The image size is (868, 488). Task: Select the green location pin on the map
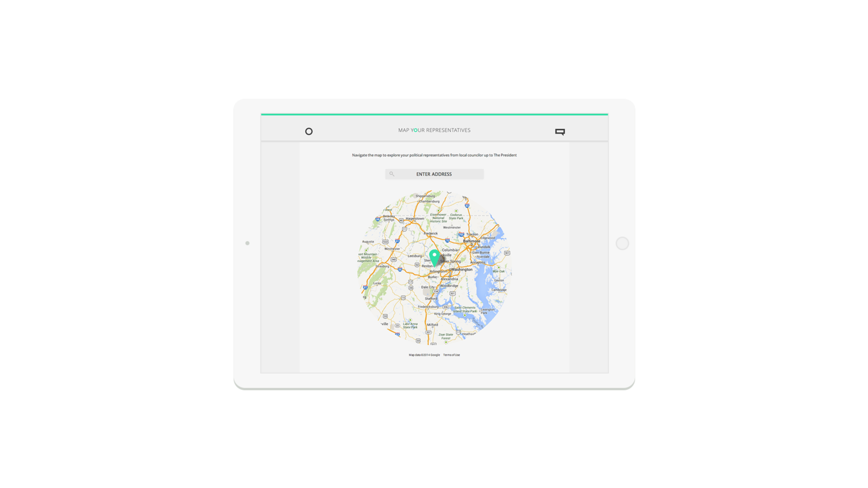(434, 258)
